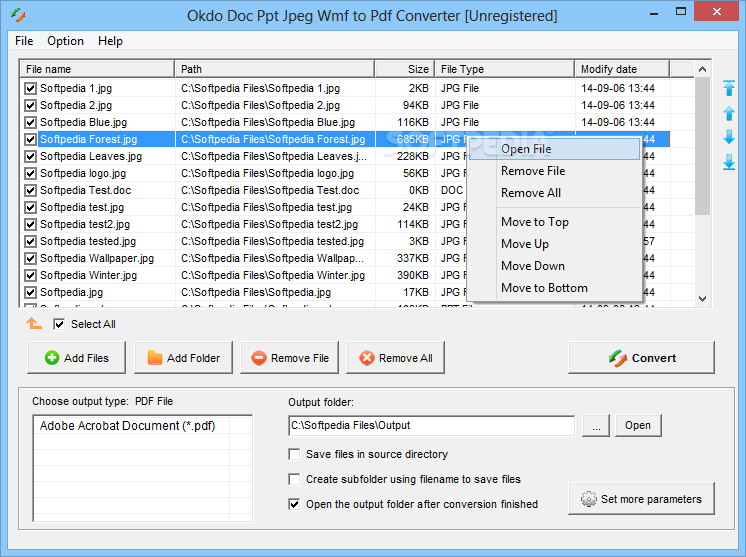This screenshot has height=557, width=746.
Task: Click Open button beside output folder
Action: [x=638, y=425]
